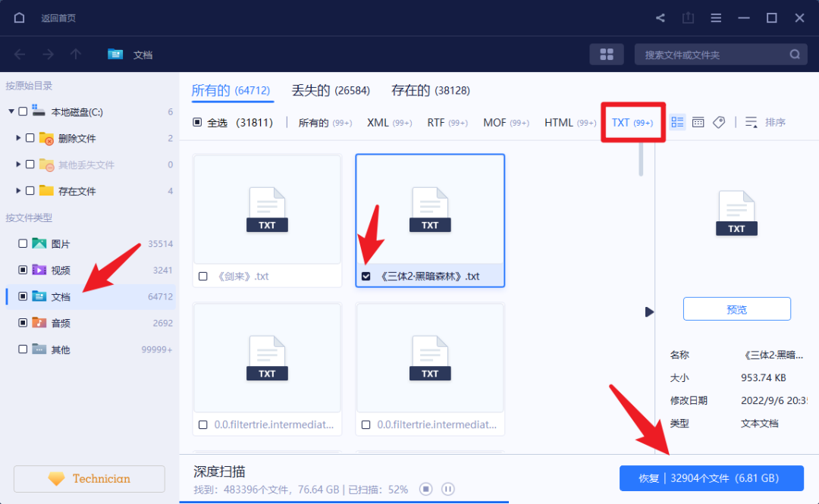Switch to list detail view icon
Viewport: 819px width, 504px height.
(677, 122)
